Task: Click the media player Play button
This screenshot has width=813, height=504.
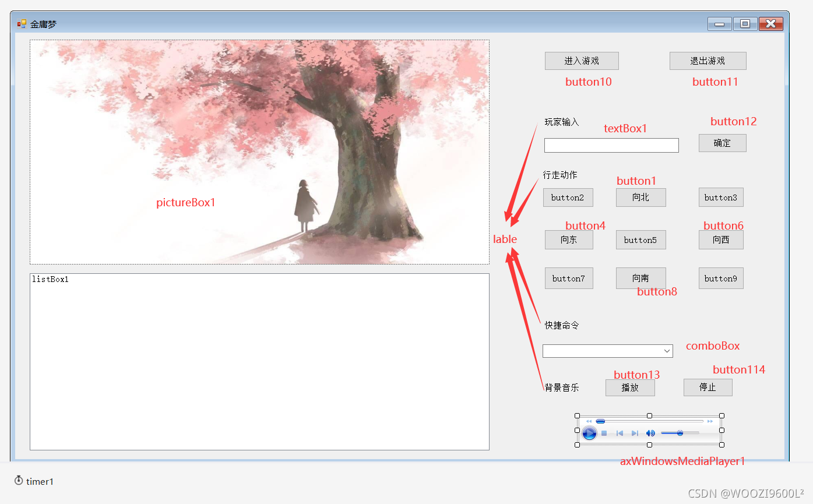Action: pyautogui.click(x=589, y=433)
